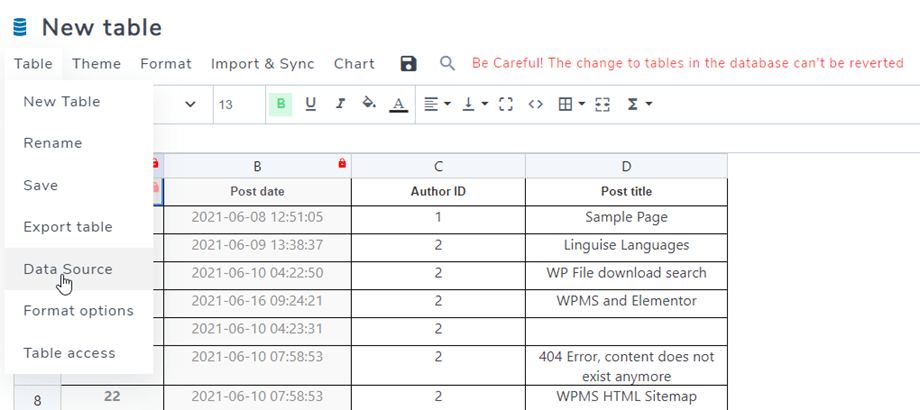This screenshot has width=920, height=410.
Task: Click the 'Post date' header cell
Action: tap(258, 191)
